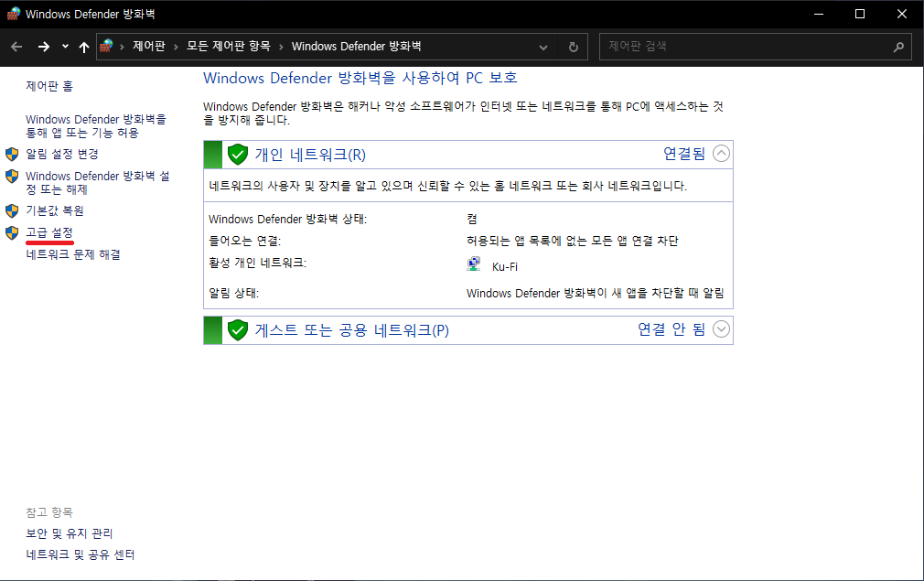Close the Windows Defender 방화벽 window
Image resolution: width=924 pixels, height=581 pixels.
point(902,14)
